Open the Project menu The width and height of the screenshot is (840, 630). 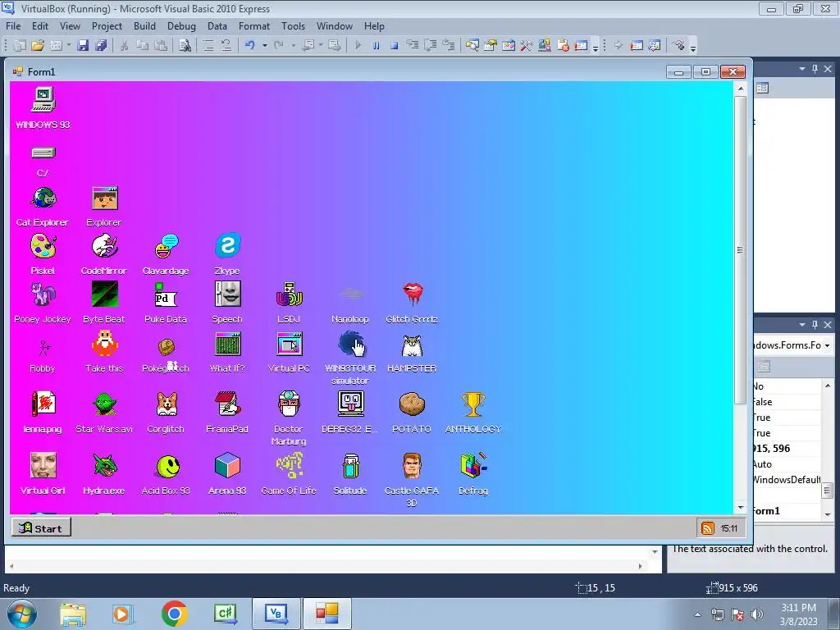coord(107,26)
